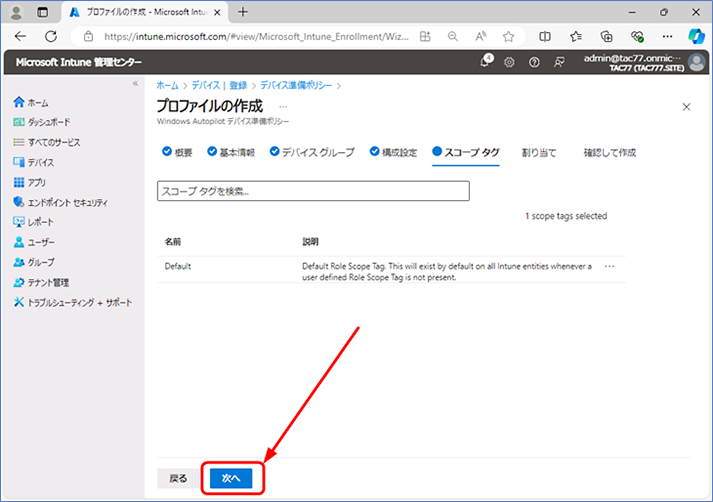Open グループ in the sidebar
The width and height of the screenshot is (713, 502).
34,262
